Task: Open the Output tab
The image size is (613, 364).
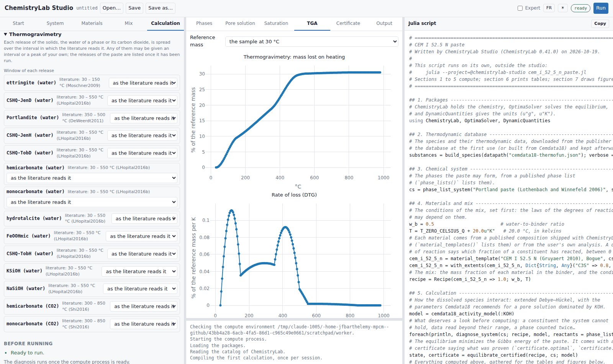Action: (384, 23)
